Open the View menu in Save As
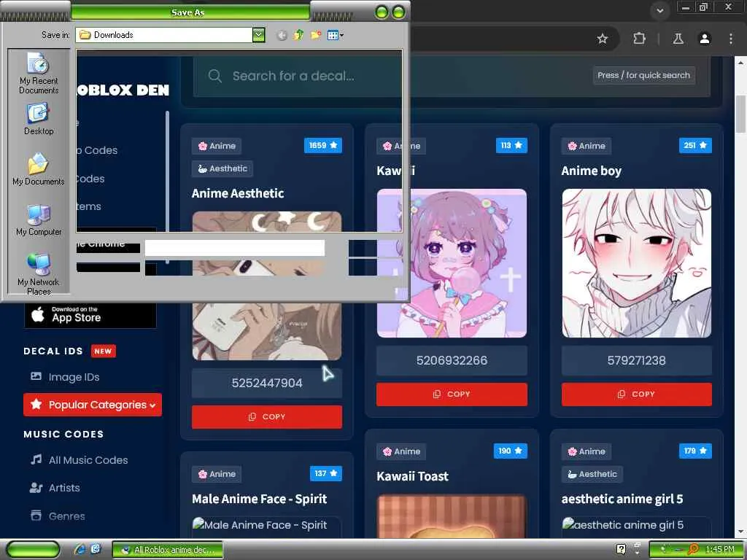 pyautogui.click(x=336, y=35)
